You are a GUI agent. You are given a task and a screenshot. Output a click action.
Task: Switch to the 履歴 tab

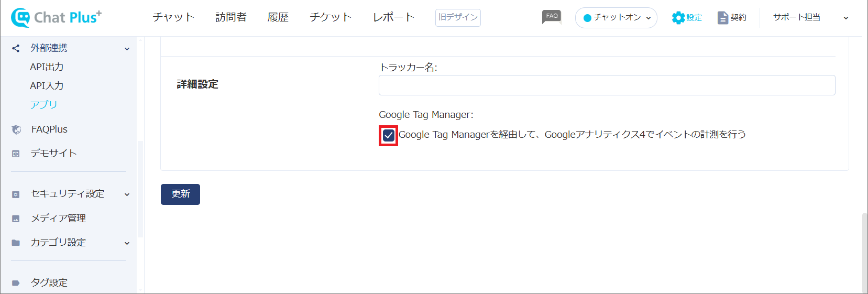(278, 17)
